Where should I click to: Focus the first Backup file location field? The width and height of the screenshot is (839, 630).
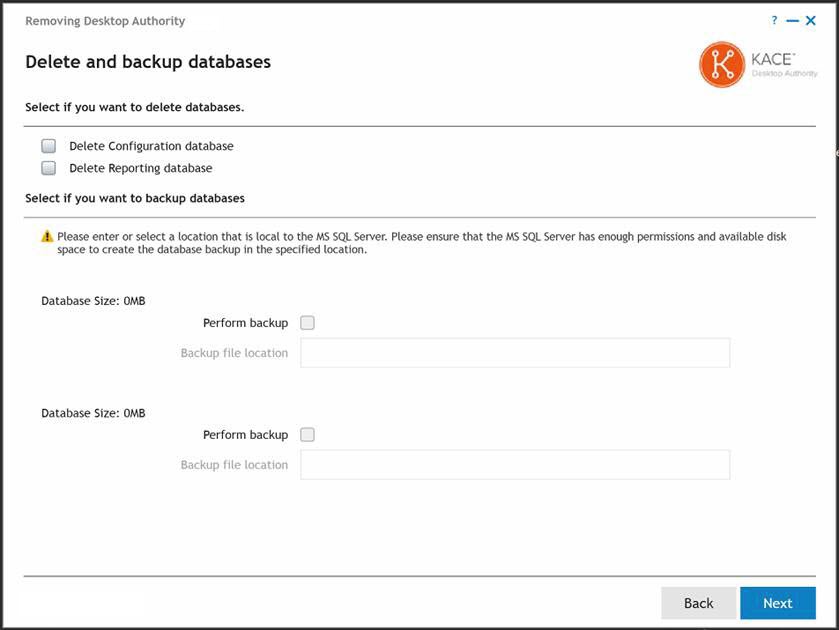click(515, 353)
